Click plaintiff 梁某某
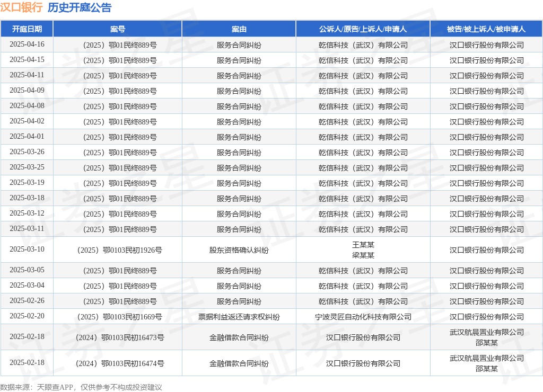The width and height of the screenshot is (543, 392). click(x=363, y=255)
